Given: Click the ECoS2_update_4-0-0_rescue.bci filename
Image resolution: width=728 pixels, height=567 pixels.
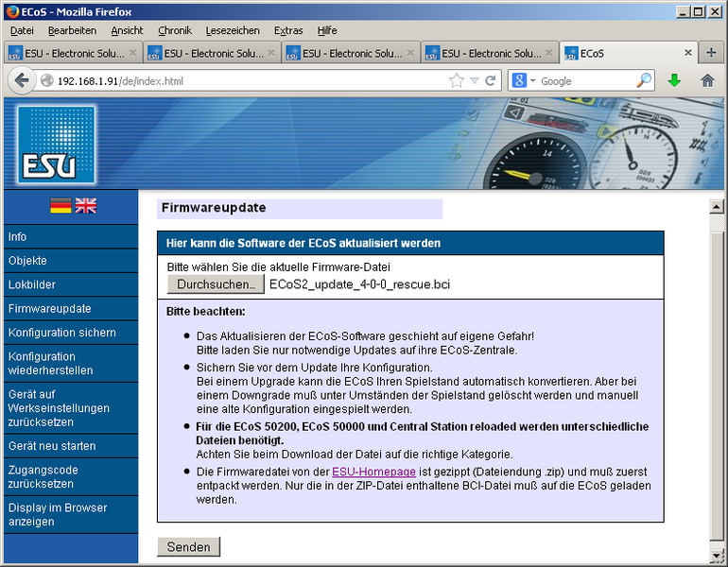Looking at the screenshot, I should pos(360,284).
